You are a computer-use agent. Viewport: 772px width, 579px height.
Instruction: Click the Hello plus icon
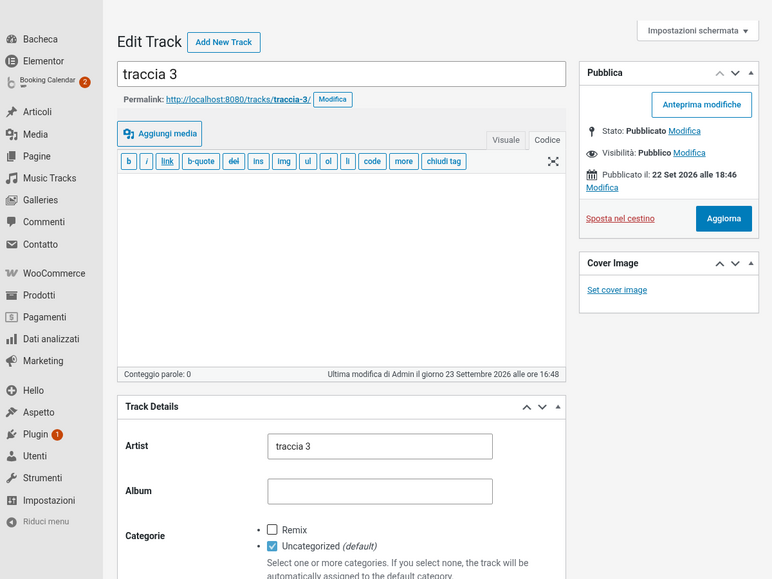coord(12,390)
